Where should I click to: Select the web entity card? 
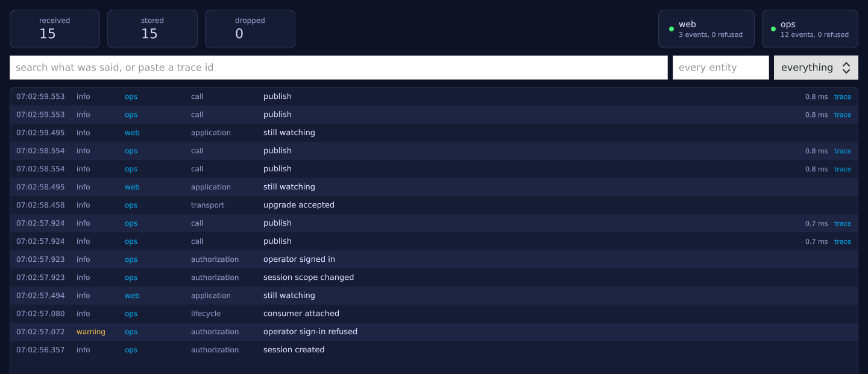[x=706, y=29]
